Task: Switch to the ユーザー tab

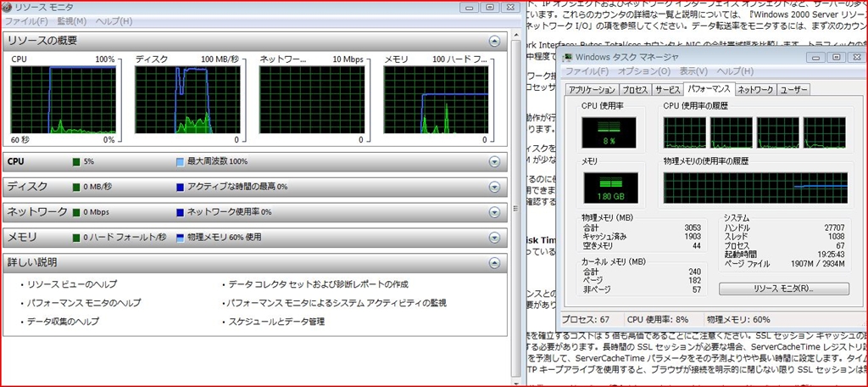Action: pyautogui.click(x=793, y=90)
